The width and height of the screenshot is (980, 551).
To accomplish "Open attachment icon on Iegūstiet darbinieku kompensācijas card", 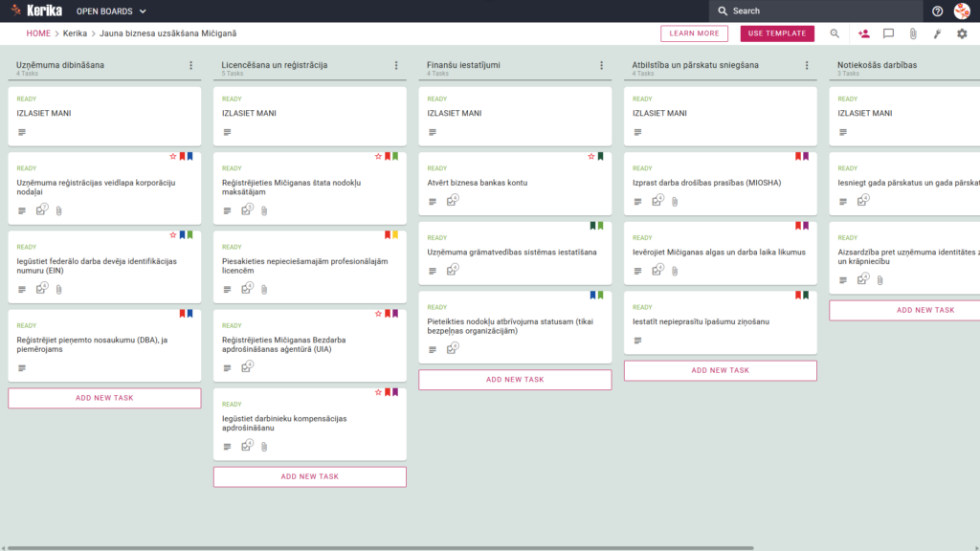I will 264,447.
